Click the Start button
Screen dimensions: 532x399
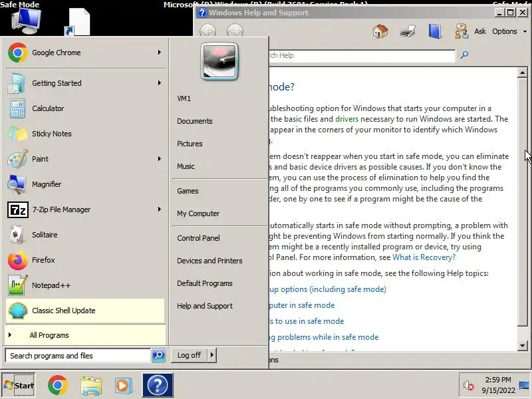tap(19, 385)
